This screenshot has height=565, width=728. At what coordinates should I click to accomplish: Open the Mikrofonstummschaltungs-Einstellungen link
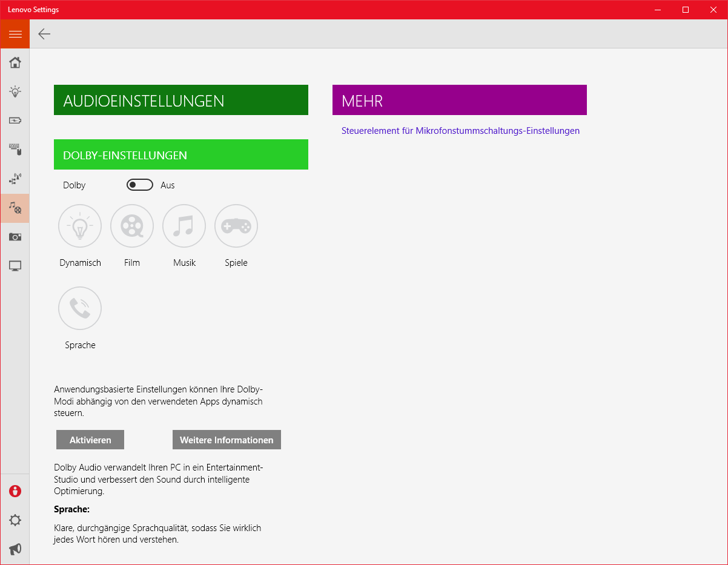[x=460, y=131]
